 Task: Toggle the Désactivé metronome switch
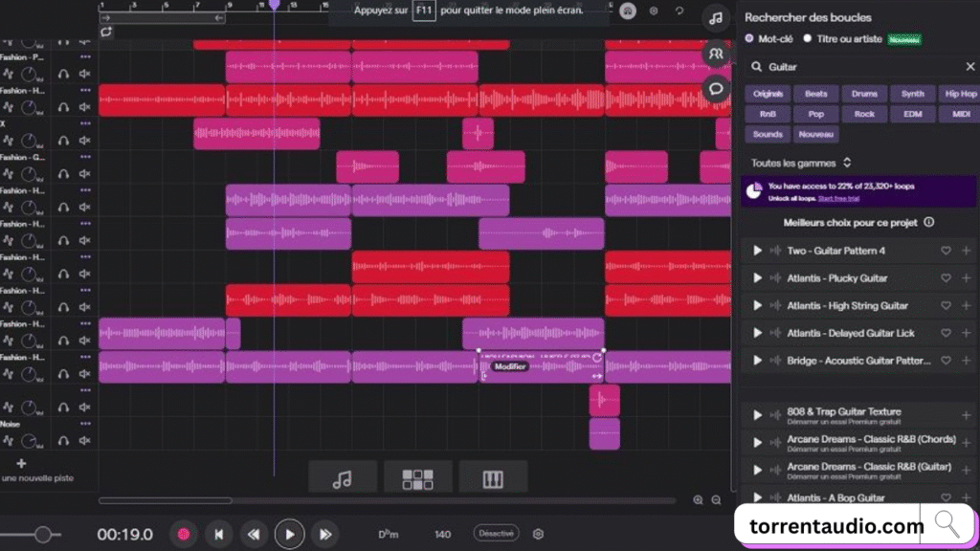(x=495, y=534)
